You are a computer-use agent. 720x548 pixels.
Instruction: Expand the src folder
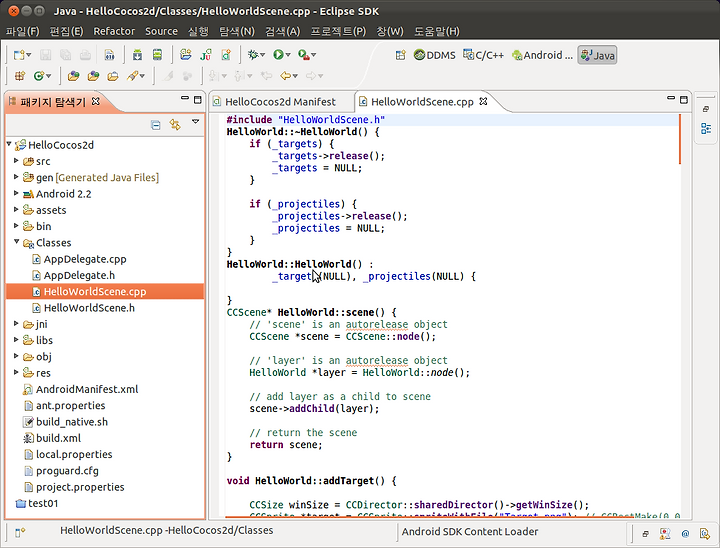coord(16,161)
